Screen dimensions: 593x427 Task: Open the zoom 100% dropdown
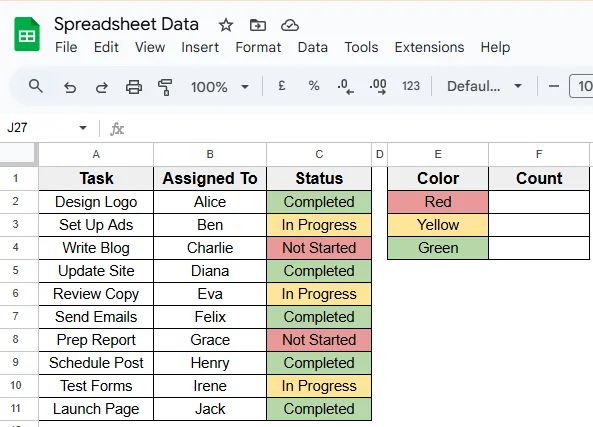[220, 87]
